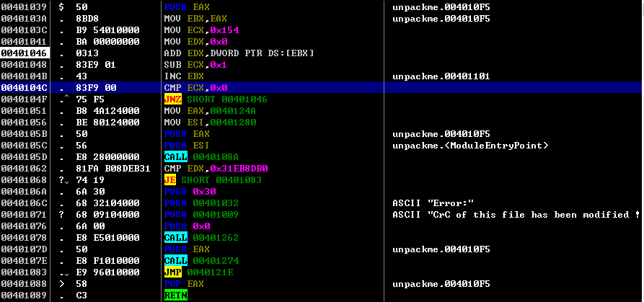Click JE SHORT 00401083 instruction
The width and height of the screenshot is (644, 302).
tap(212, 179)
